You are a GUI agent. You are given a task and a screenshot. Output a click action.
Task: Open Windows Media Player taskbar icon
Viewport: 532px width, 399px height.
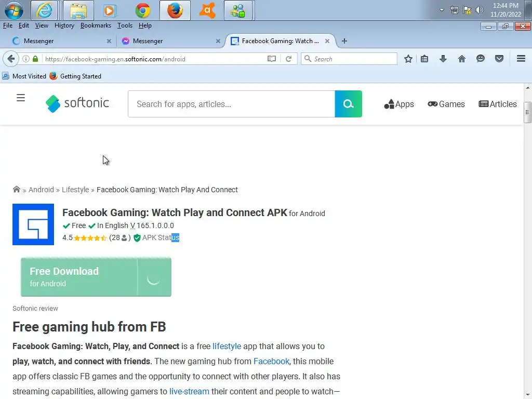tap(109, 10)
